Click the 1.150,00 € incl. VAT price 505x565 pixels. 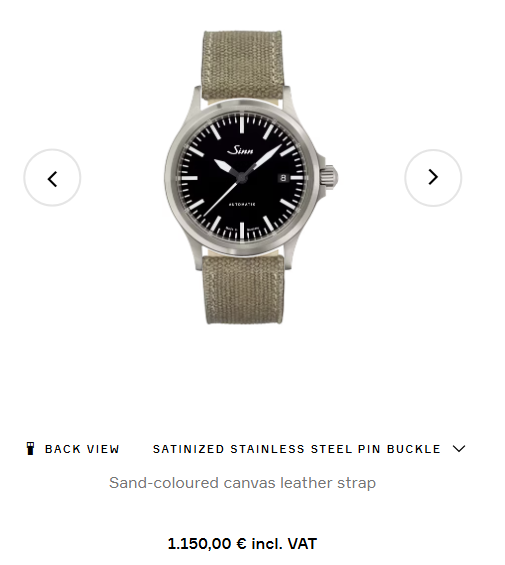click(x=242, y=544)
